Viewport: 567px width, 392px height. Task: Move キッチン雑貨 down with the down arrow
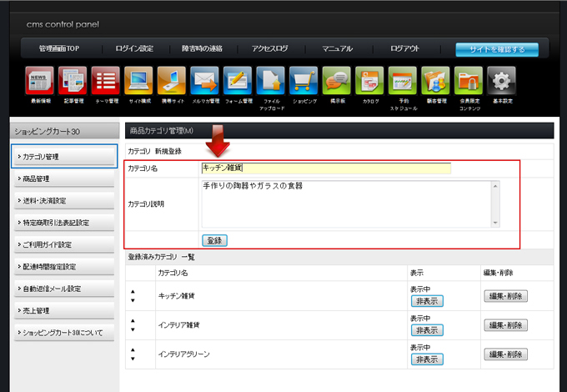(x=133, y=300)
